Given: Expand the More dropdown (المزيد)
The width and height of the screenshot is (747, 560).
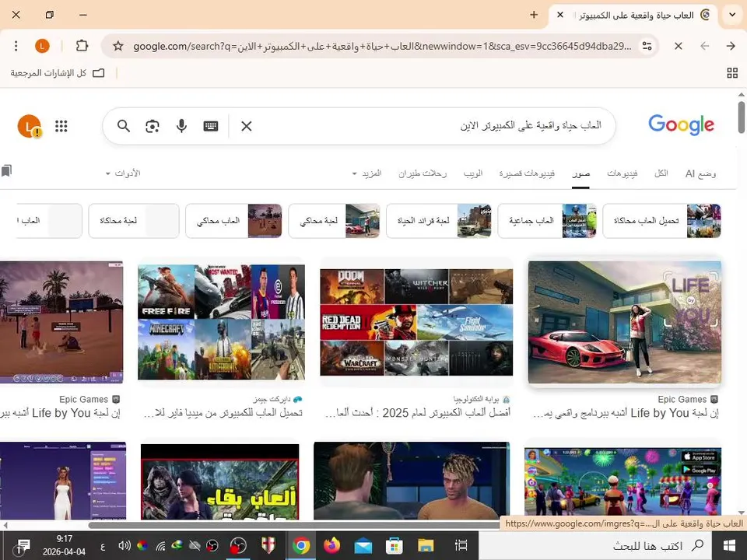Looking at the screenshot, I should click(x=366, y=173).
